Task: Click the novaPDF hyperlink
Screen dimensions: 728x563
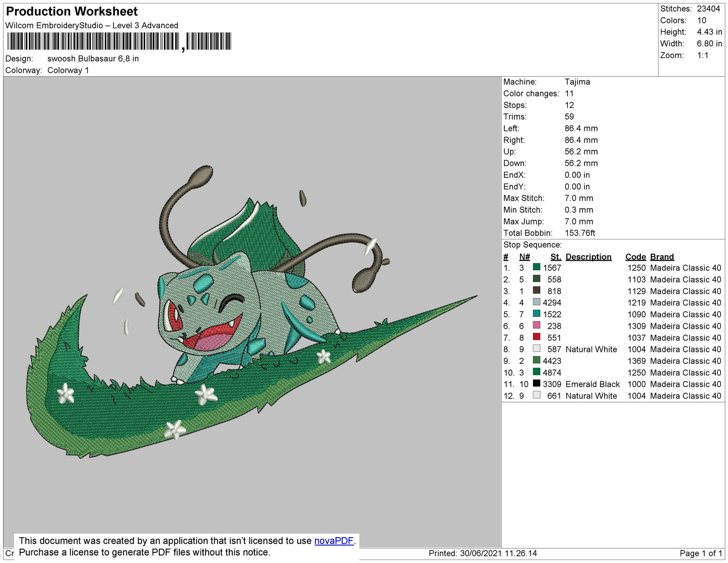Action: (334, 541)
